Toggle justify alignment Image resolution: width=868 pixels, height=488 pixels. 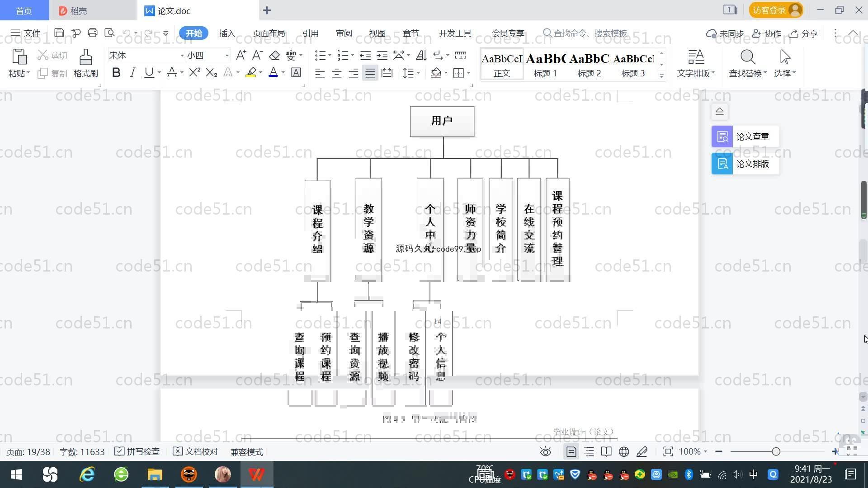(x=370, y=73)
